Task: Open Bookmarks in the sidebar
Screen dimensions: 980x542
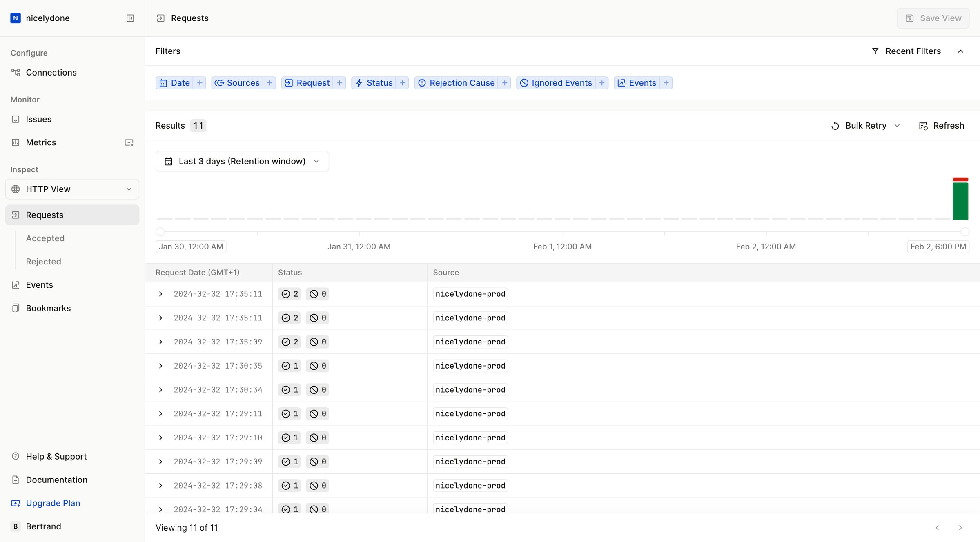Action: [x=48, y=308]
